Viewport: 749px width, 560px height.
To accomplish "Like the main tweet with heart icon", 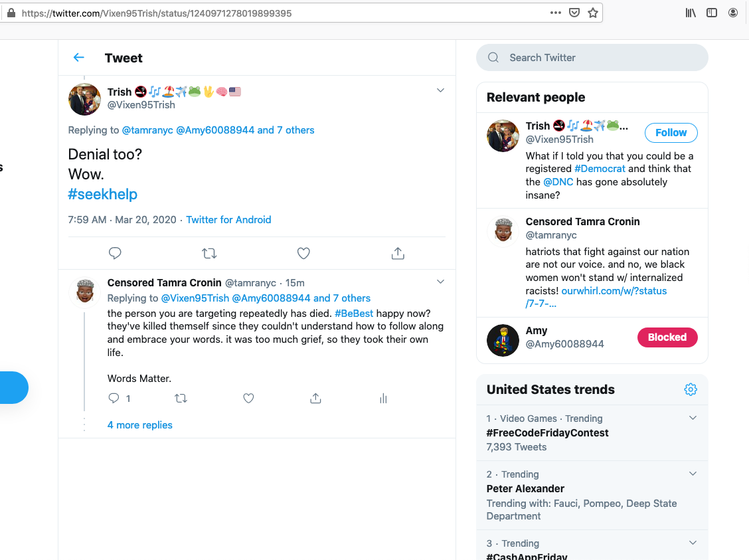I will pyautogui.click(x=303, y=253).
